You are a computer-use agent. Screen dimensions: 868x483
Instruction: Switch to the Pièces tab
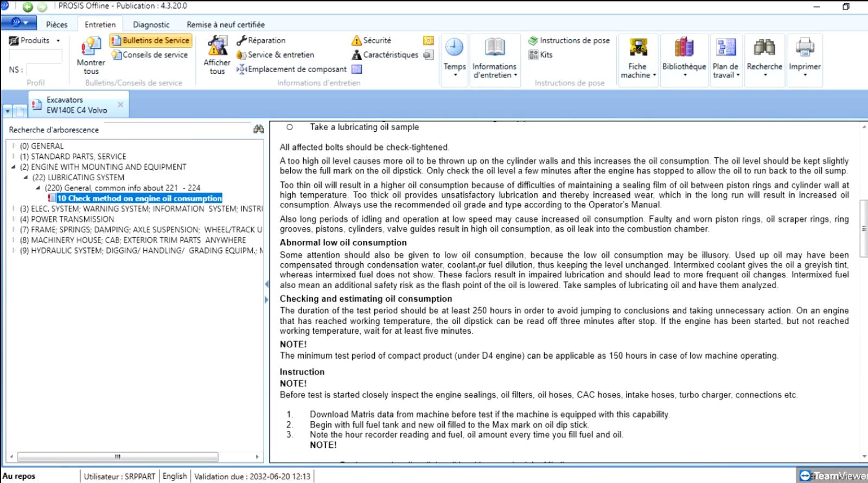pyautogui.click(x=56, y=24)
